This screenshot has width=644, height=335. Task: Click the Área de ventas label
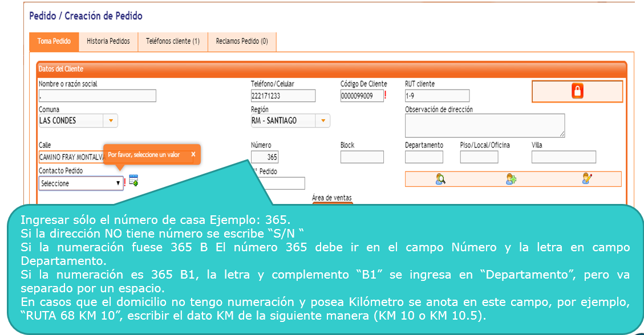[x=331, y=198]
